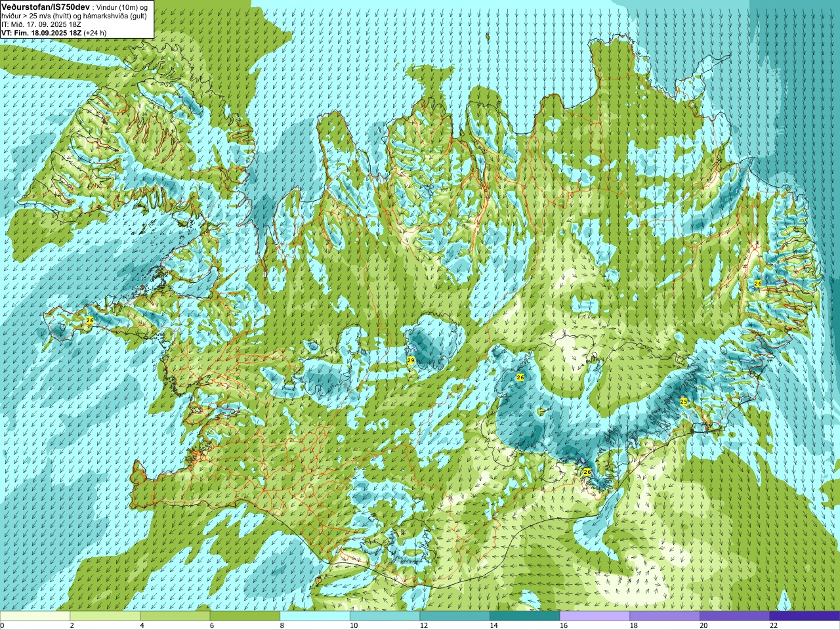The width and height of the screenshot is (840, 630).
Task: Pick the 2–4 m/s light green legend swatch
Action: click(105, 616)
